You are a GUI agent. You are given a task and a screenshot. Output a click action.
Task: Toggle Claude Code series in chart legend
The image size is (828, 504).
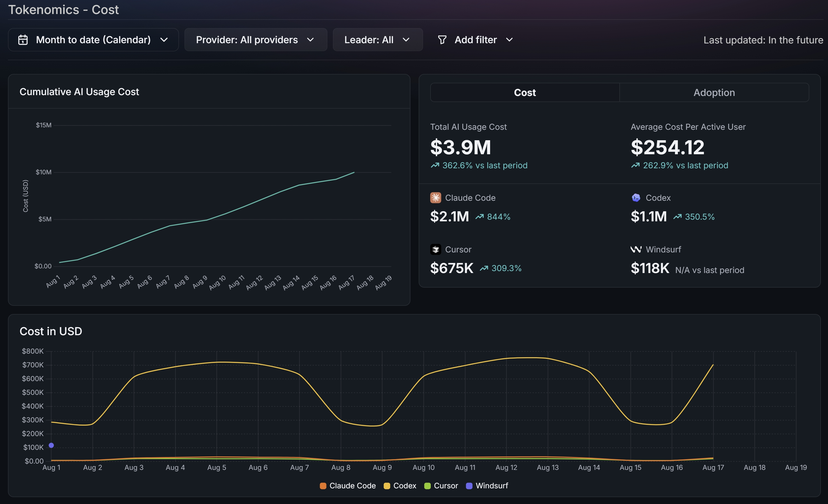[x=348, y=486]
